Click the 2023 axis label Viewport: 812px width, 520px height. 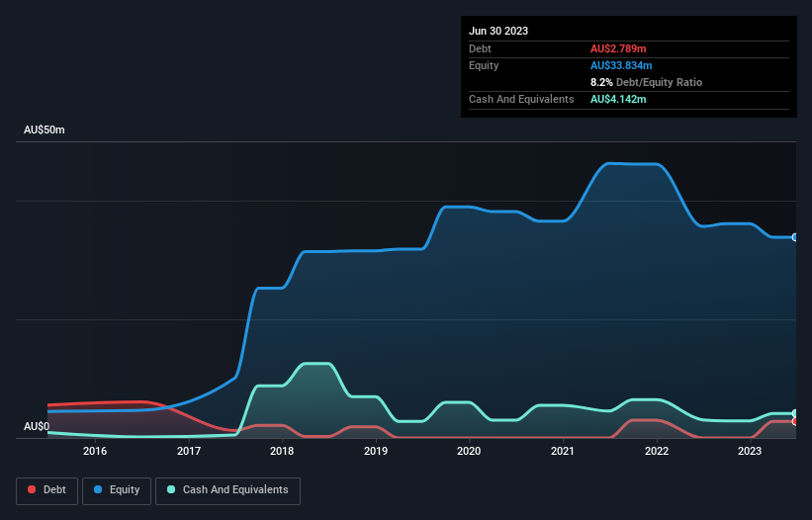pyautogui.click(x=750, y=451)
